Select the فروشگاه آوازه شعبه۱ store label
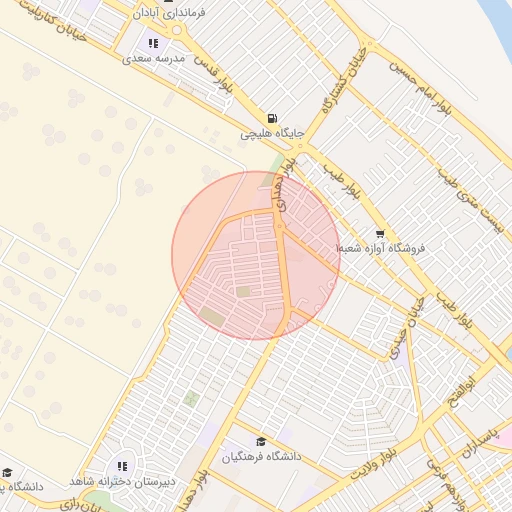512x512 pixels. 380,248
